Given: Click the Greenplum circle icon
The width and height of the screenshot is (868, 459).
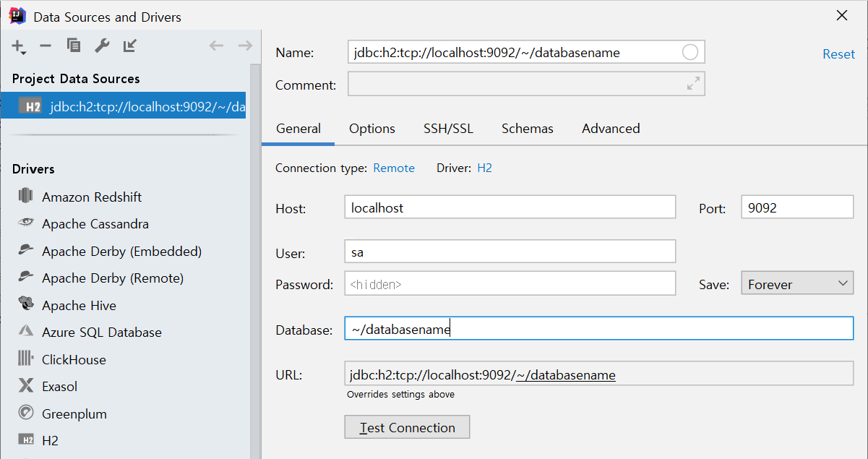Looking at the screenshot, I should 26,413.
